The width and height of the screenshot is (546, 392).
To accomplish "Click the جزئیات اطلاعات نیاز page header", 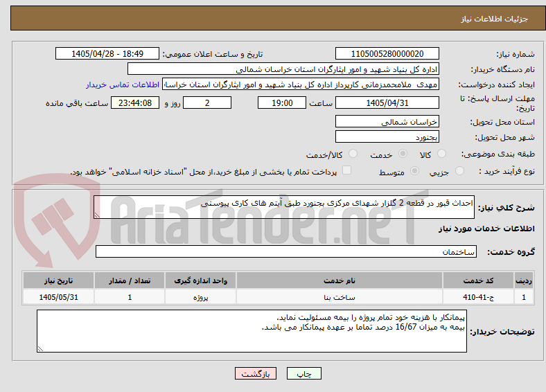I will pos(495,19).
